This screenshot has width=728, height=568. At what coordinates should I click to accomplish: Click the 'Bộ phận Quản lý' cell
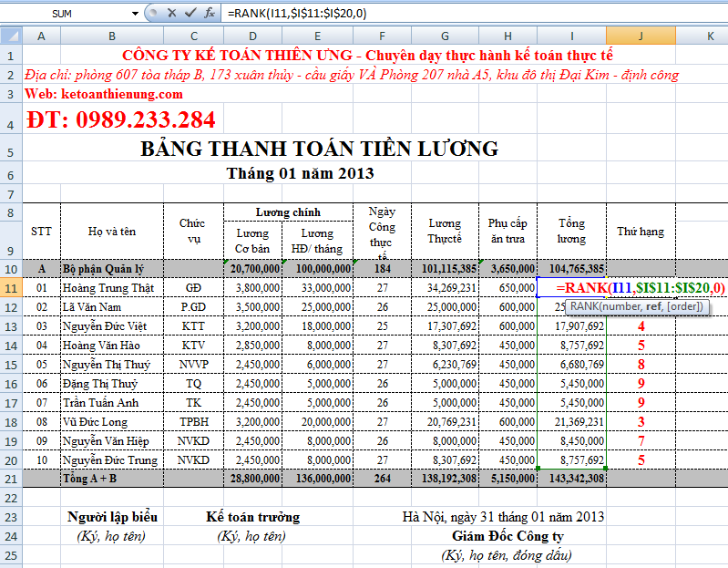click(x=112, y=269)
